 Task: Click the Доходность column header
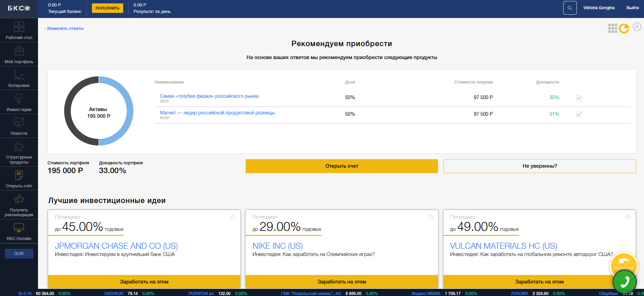[547, 82]
